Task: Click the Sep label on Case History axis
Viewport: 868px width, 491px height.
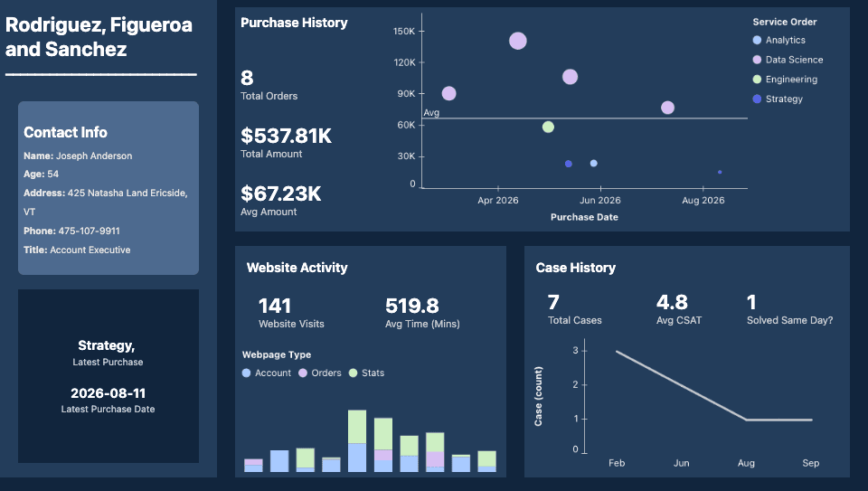Action: coord(811,463)
